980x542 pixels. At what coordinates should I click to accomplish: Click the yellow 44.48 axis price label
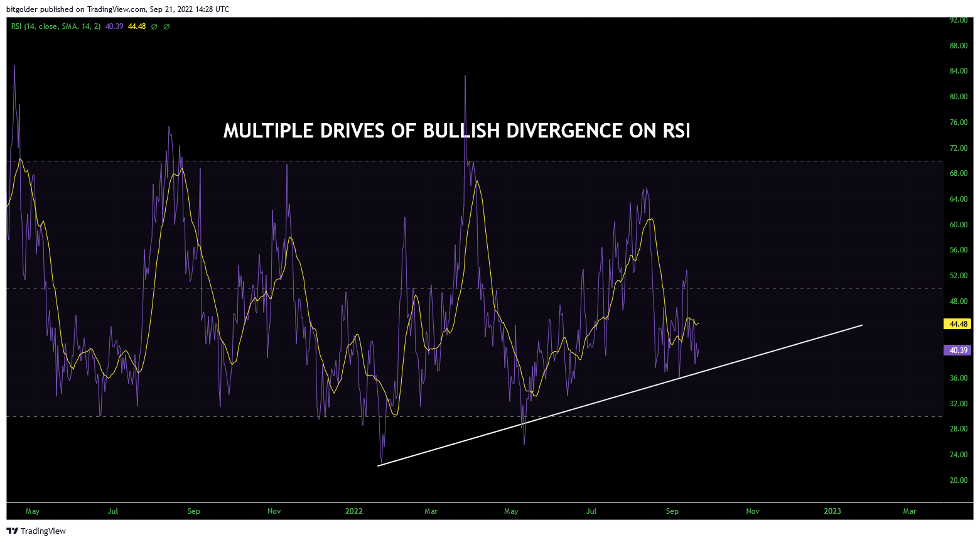point(958,324)
